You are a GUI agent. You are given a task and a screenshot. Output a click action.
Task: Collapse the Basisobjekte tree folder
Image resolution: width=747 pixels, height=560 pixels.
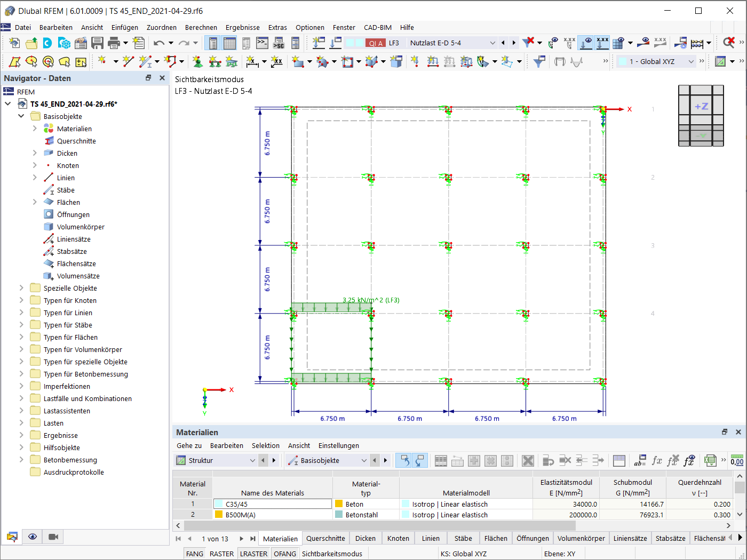point(21,116)
